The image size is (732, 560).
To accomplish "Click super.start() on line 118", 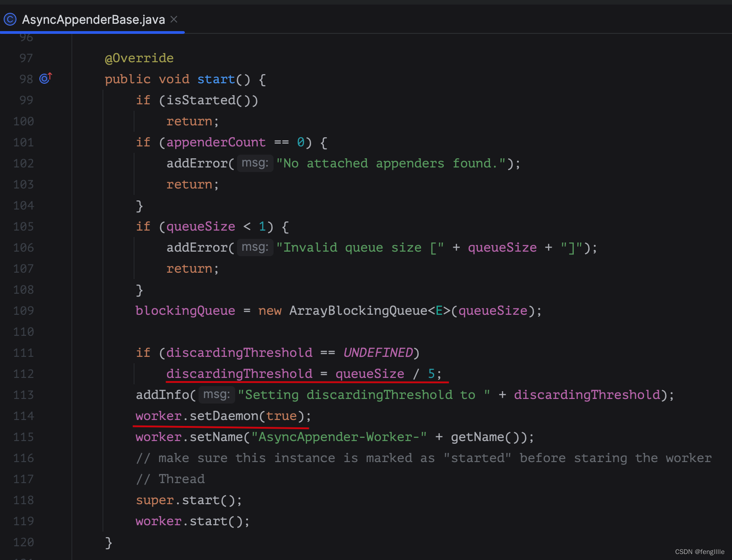I will point(189,500).
